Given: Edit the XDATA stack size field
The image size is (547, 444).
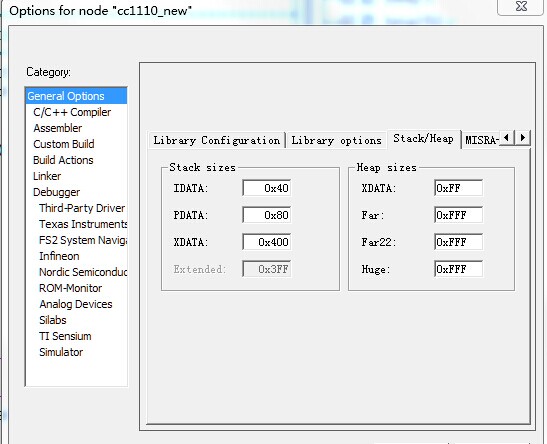Looking at the screenshot, I should [x=267, y=242].
